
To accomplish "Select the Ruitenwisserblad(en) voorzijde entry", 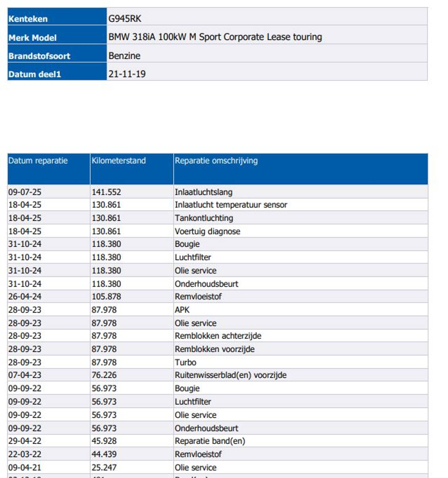I will pyautogui.click(x=230, y=375).
